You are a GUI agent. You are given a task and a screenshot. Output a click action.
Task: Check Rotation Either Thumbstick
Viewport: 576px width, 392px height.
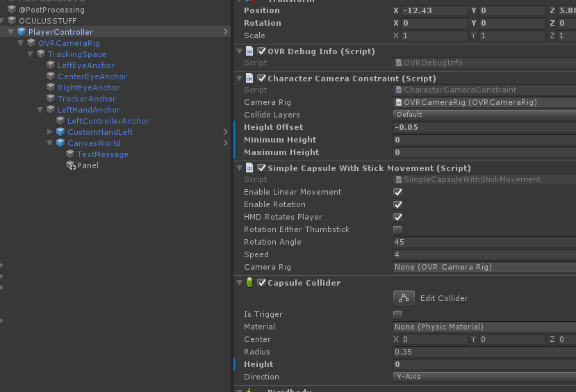[397, 229]
